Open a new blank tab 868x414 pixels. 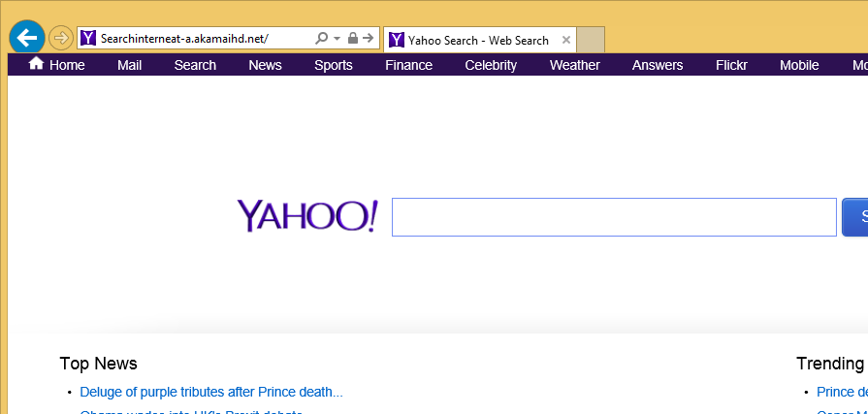(591, 40)
